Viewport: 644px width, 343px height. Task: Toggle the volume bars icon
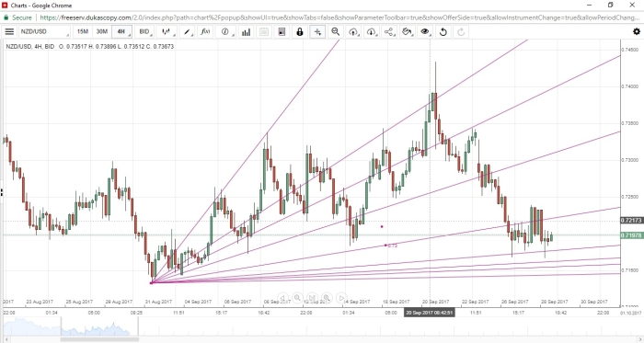[246, 32]
